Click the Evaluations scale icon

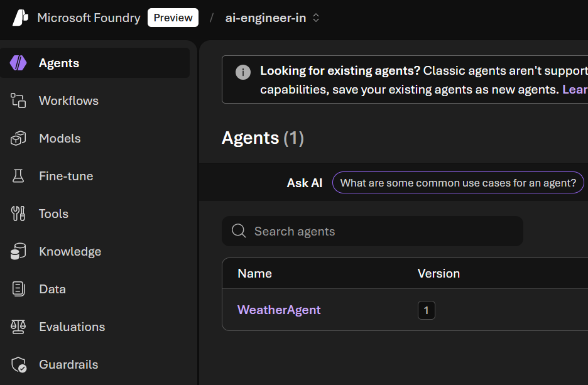tap(18, 327)
